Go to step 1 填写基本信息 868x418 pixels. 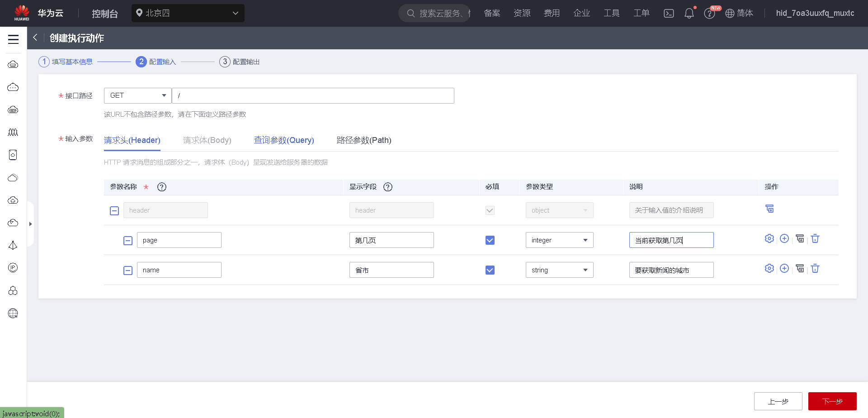pyautogui.click(x=66, y=62)
